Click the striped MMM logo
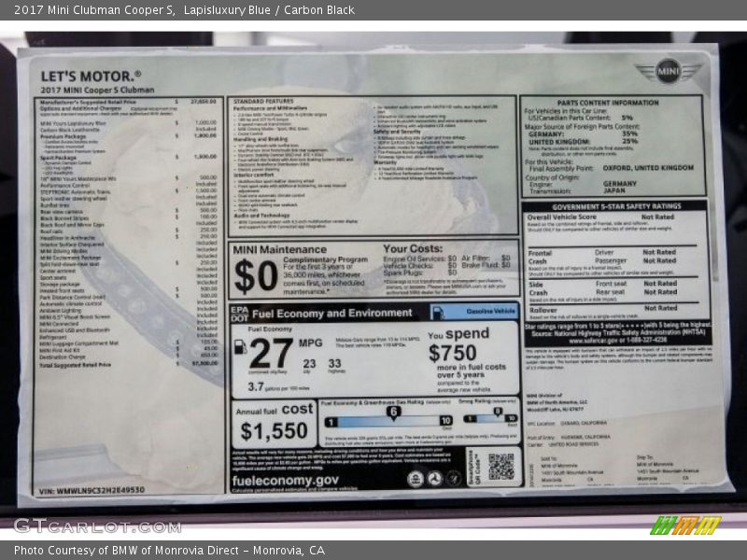 [685, 525]
